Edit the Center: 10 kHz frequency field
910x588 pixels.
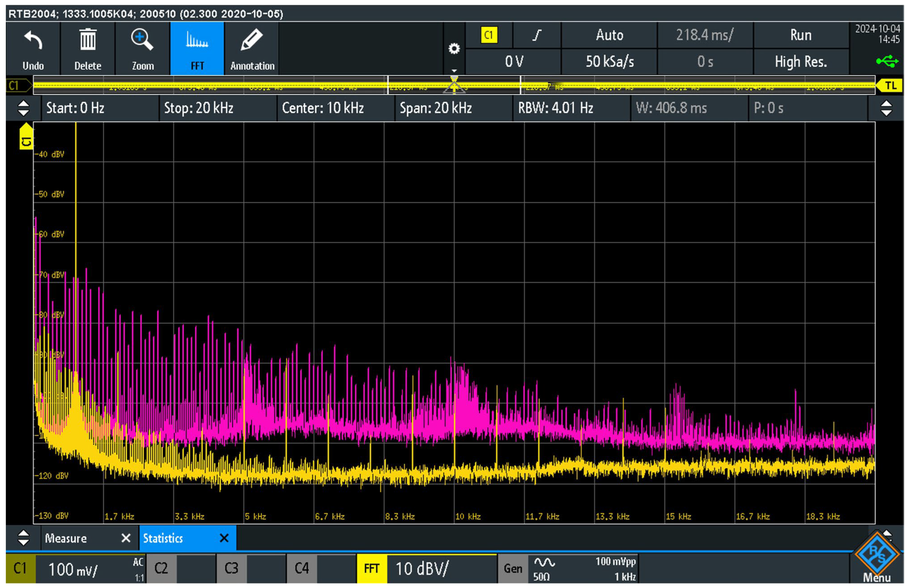[x=323, y=108]
